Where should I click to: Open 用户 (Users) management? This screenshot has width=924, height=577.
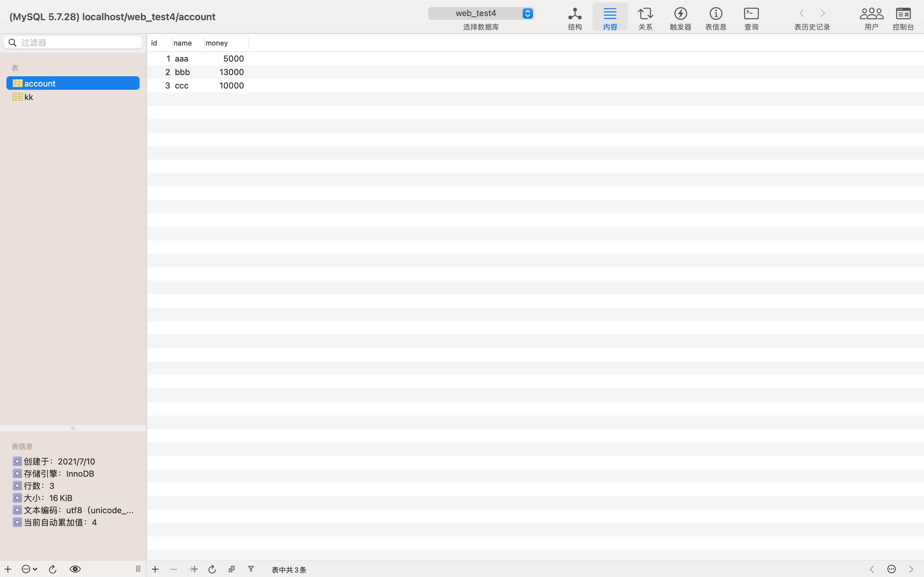[x=871, y=18]
